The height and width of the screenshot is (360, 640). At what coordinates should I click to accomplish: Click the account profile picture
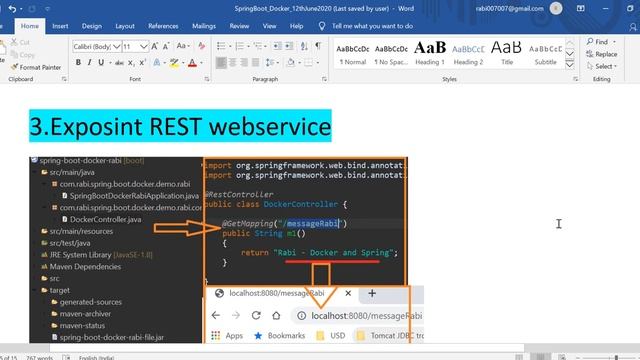point(556,9)
